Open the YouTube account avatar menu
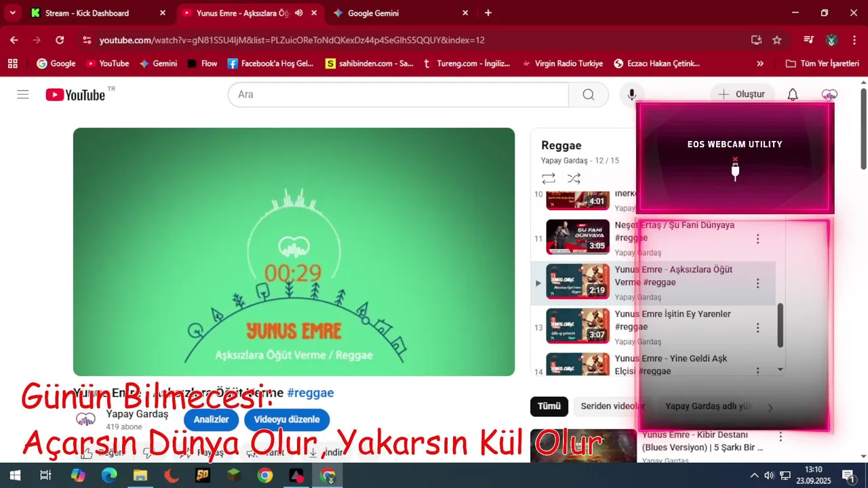This screenshot has width=868, height=488. coord(829,94)
